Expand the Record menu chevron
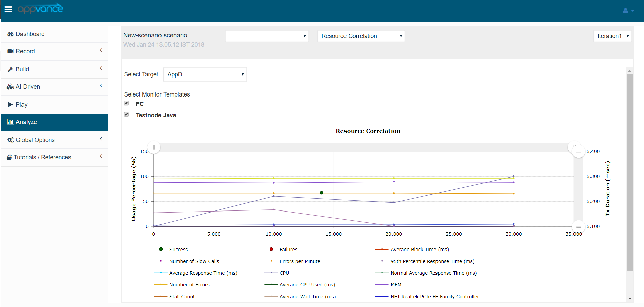 point(101,50)
